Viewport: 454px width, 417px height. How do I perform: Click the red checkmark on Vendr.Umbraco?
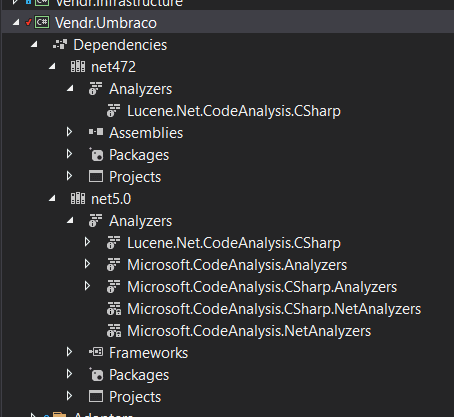pos(28,22)
